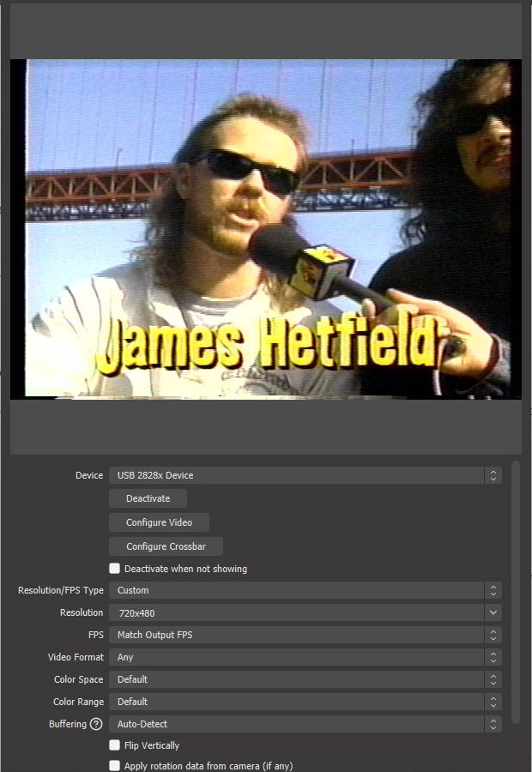Click the Configure Crossbar button
The height and width of the screenshot is (772, 532).
click(x=166, y=546)
